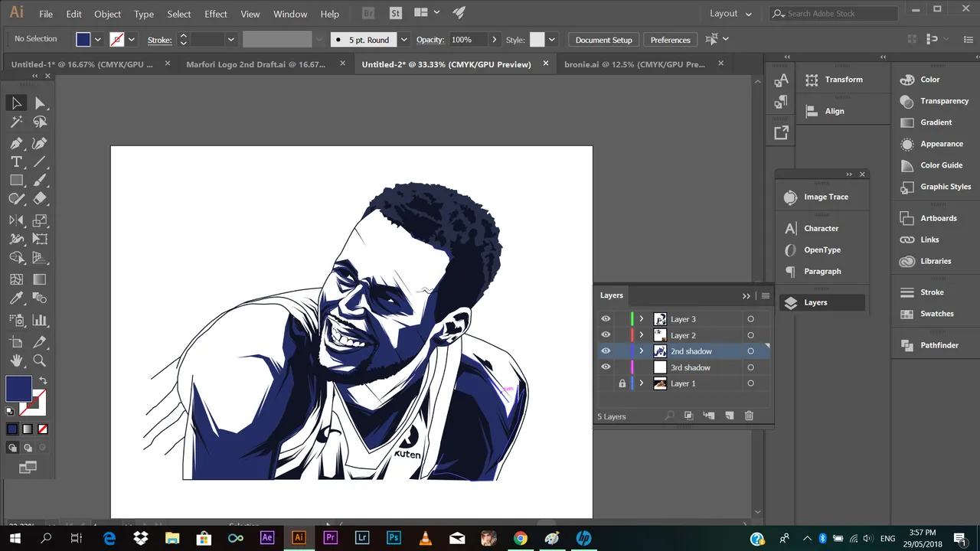This screenshot has width=980, height=551.
Task: Open the Graphic Style dropdown arrow
Action: click(552, 40)
